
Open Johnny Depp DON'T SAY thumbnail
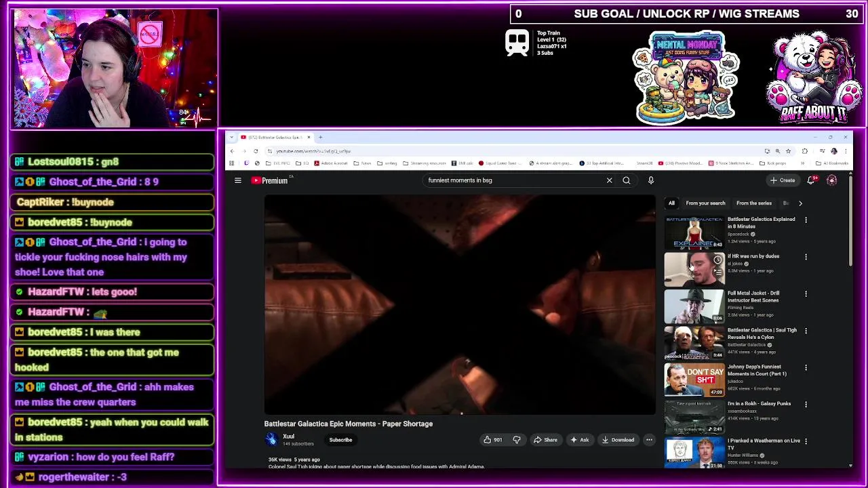[694, 380]
